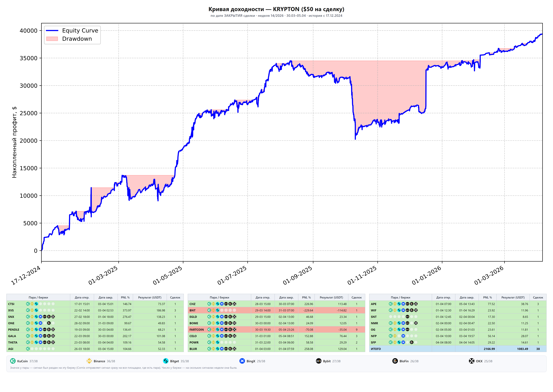Select the OKX icon in the bottom legend
This screenshot has width=553, height=392.
coord(471,361)
